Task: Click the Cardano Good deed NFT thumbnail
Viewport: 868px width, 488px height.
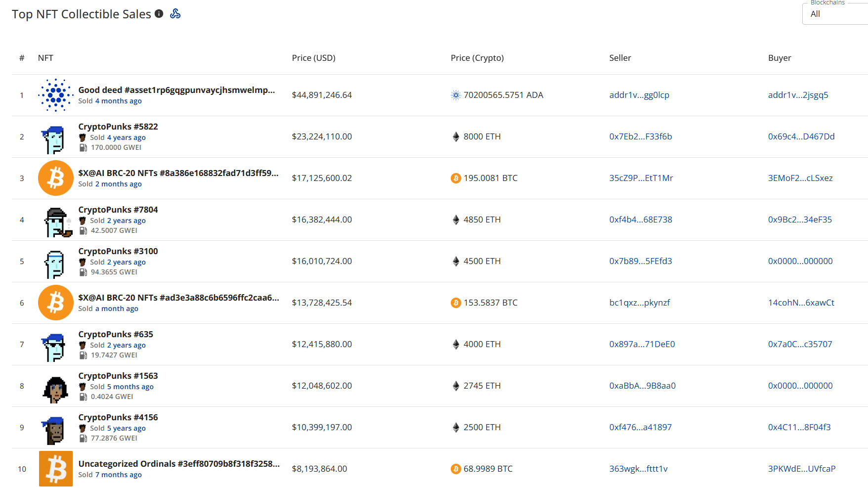Action: coord(56,95)
